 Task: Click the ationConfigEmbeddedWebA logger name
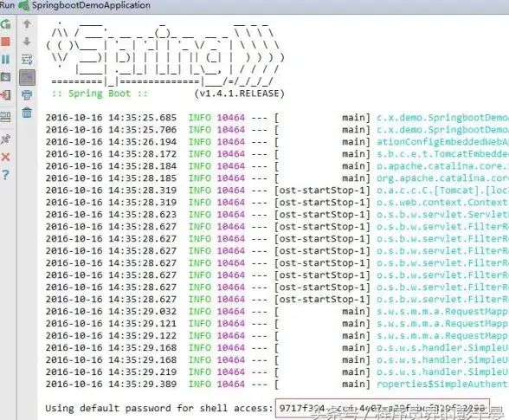pos(442,142)
